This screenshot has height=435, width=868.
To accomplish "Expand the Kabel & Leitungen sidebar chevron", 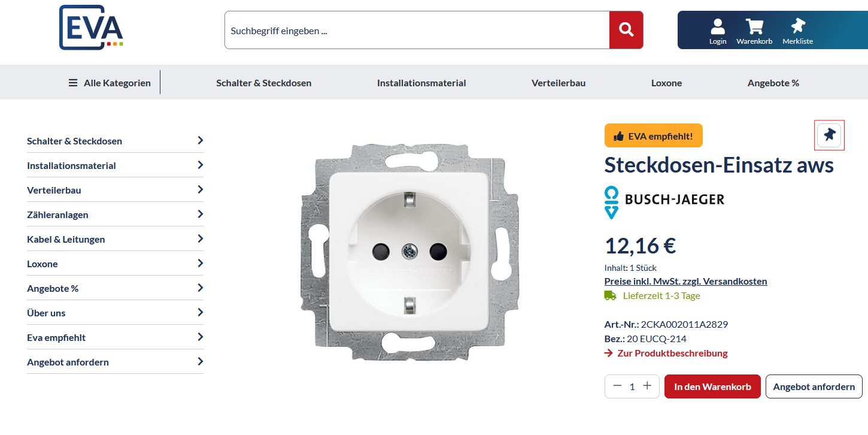I will tap(200, 239).
